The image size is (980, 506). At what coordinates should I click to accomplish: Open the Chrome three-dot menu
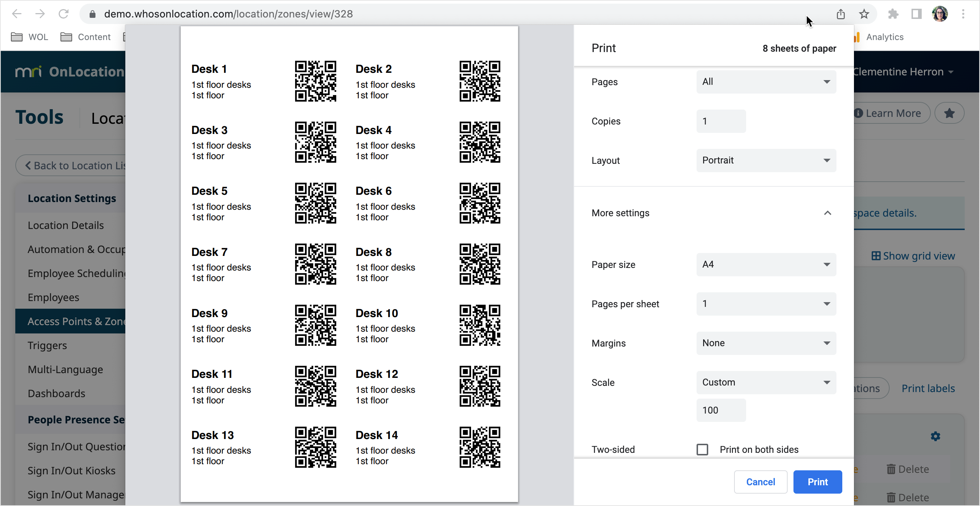point(963,14)
